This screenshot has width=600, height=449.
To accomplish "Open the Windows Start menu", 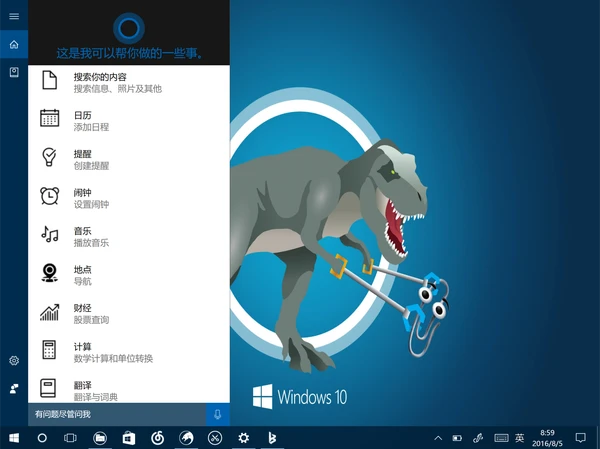I will click(14, 438).
